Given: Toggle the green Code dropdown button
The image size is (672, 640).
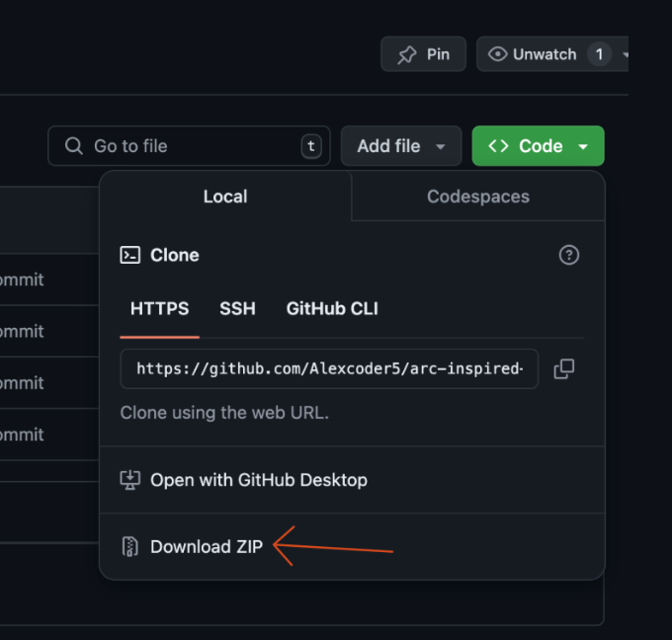Looking at the screenshot, I should 538,145.
